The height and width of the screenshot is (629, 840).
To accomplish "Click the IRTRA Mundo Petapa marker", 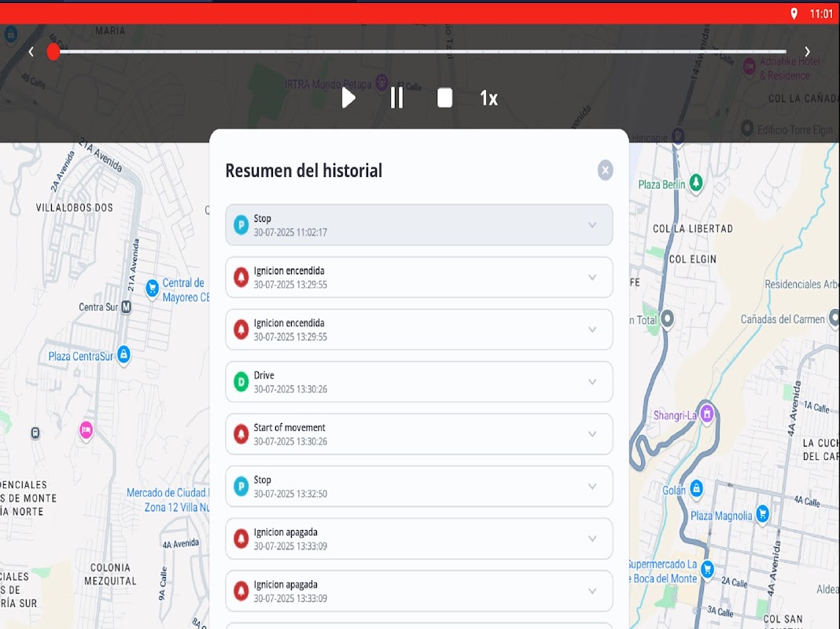I will tap(381, 83).
